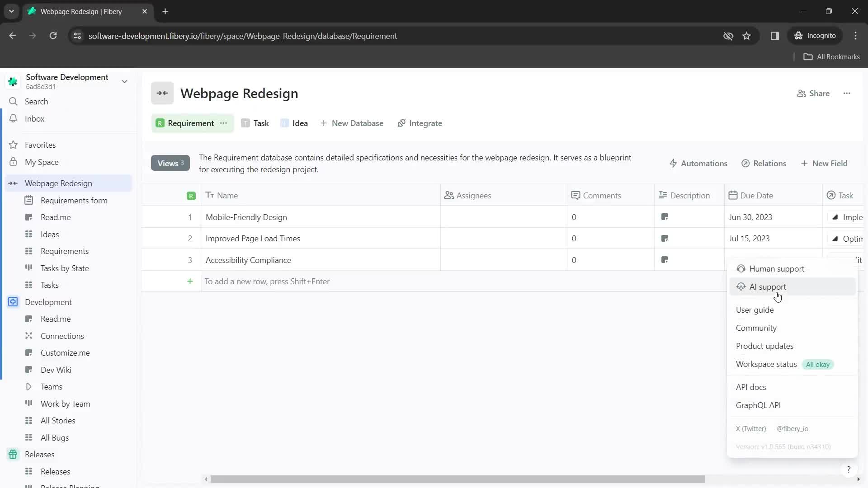Expand the Webpage Redesign sidebar item
The image size is (868, 488).
pos(13,183)
